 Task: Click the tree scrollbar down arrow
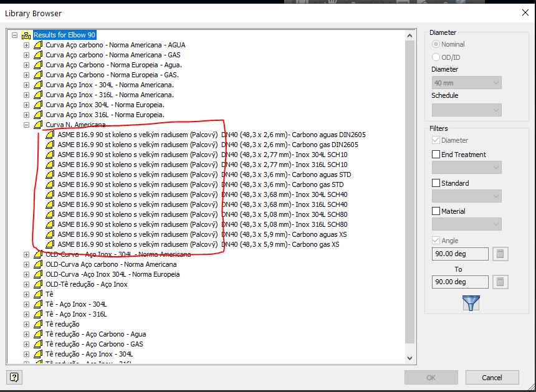click(410, 358)
